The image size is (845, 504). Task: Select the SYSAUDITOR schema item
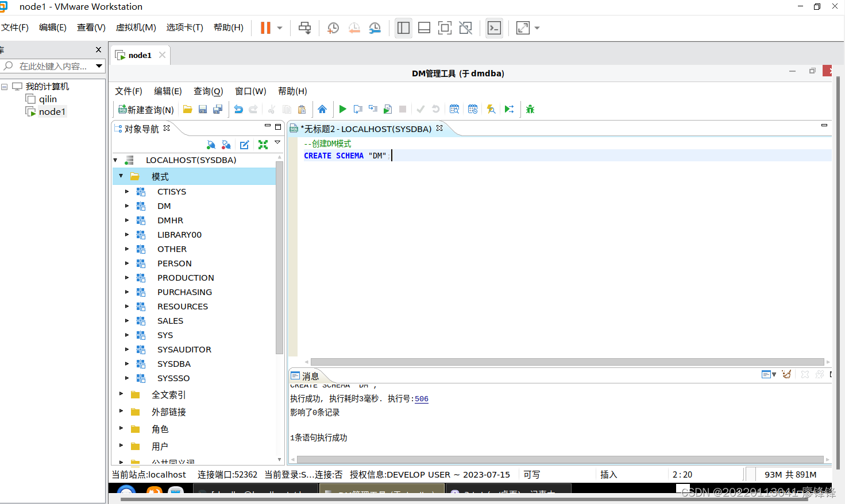pos(184,350)
